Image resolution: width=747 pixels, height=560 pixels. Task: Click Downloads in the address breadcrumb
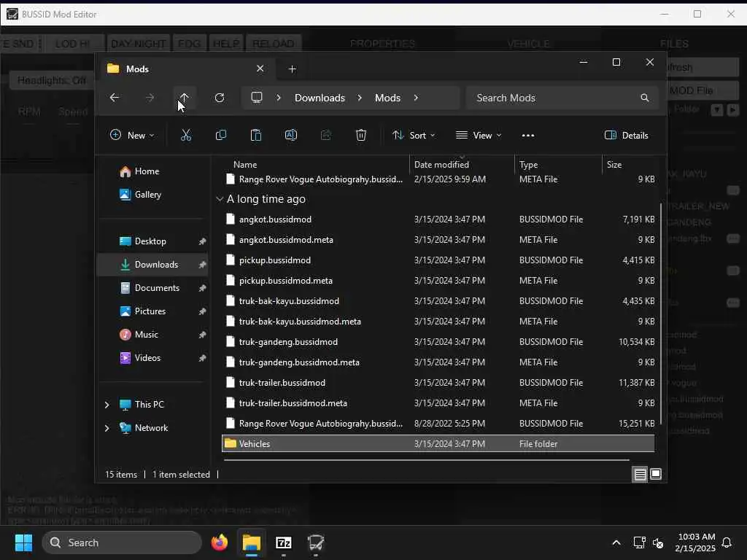point(320,98)
